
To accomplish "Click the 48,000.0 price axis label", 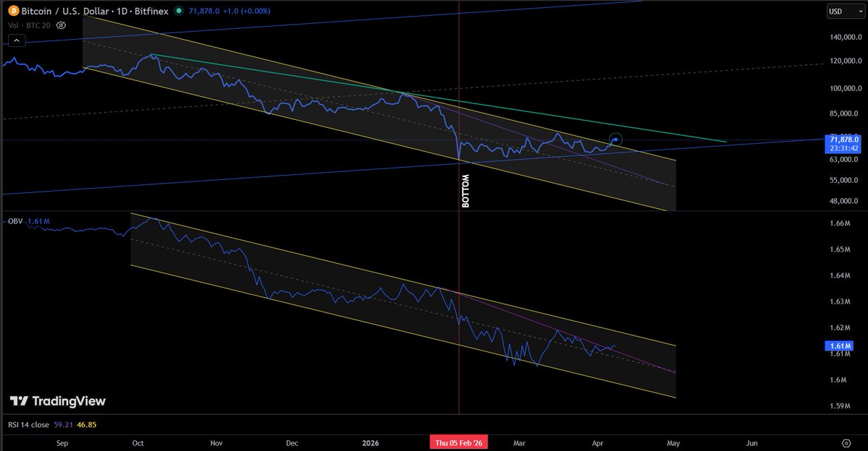I will click(x=843, y=202).
